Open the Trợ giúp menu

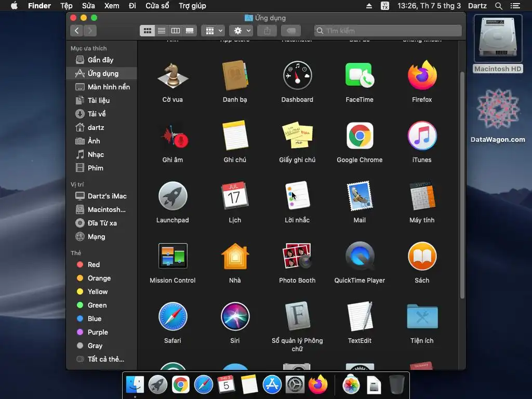(x=192, y=6)
